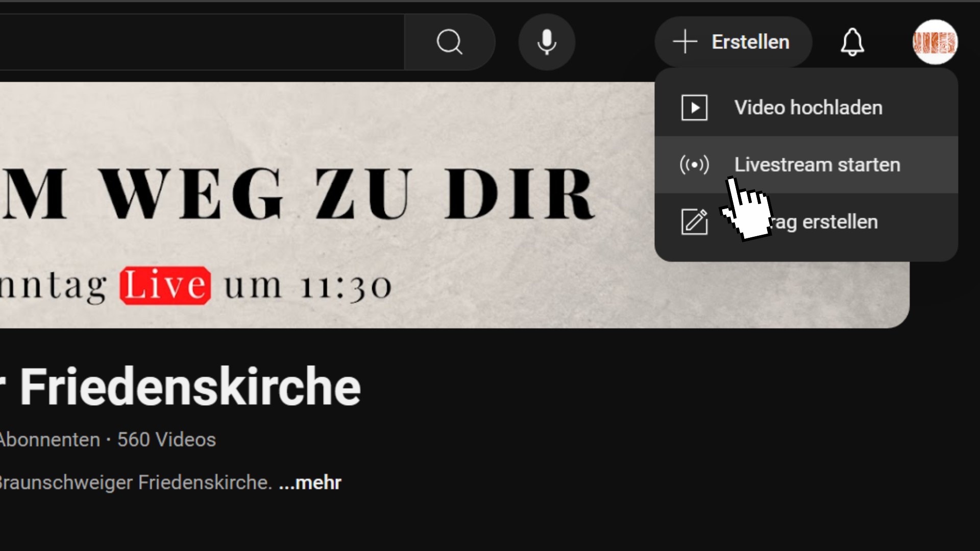The height and width of the screenshot is (551, 980).
Task: Click the red Live badge in the banner
Action: 165,286
